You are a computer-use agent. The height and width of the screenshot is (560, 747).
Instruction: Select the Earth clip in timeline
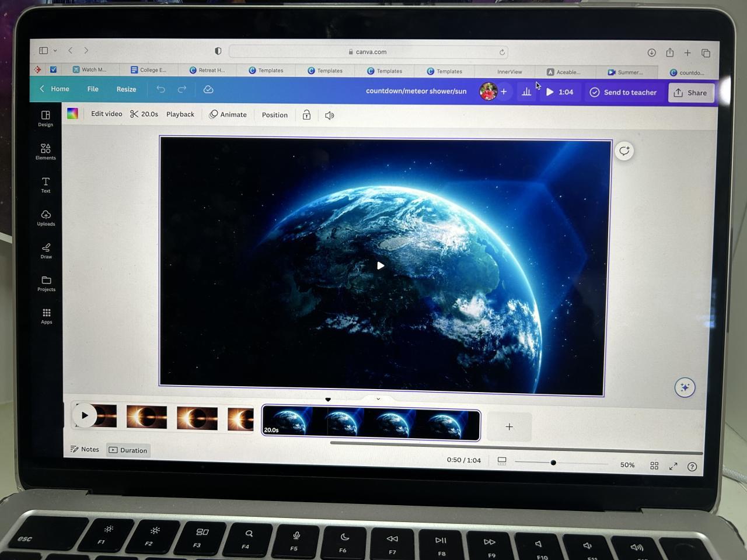point(371,422)
